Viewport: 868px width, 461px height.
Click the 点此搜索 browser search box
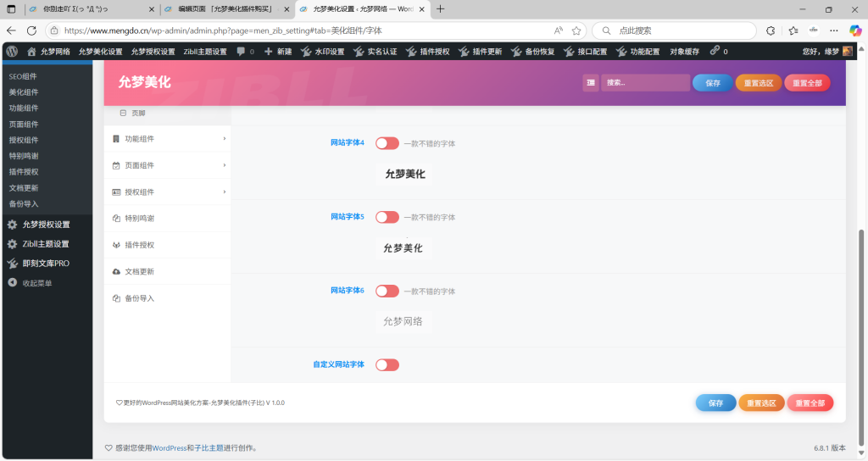click(674, 31)
